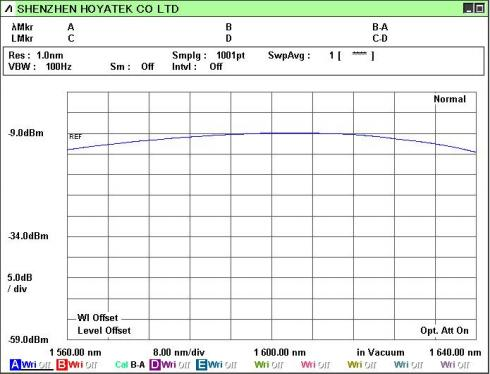Click the 1 640.00 nm stop wavelength
Image resolution: width=490 pixels, height=374 pixels.
455,352
